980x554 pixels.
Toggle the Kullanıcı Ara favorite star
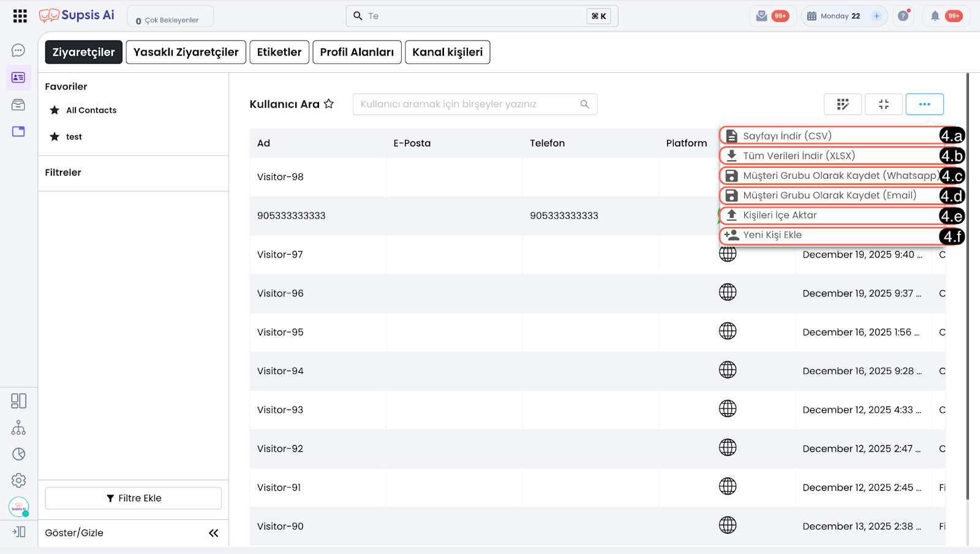pos(329,104)
